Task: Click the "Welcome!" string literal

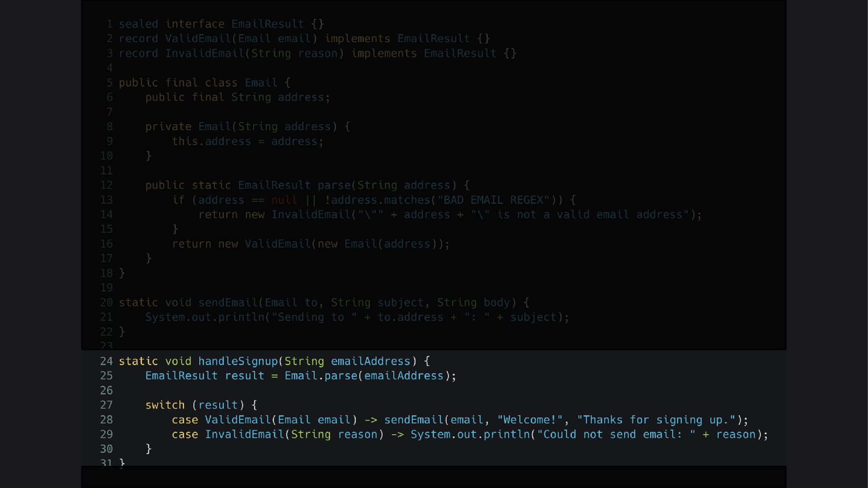Action: 530,420
